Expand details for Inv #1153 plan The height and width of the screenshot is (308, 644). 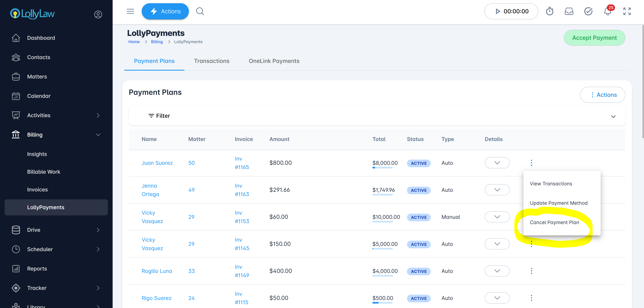(x=497, y=217)
